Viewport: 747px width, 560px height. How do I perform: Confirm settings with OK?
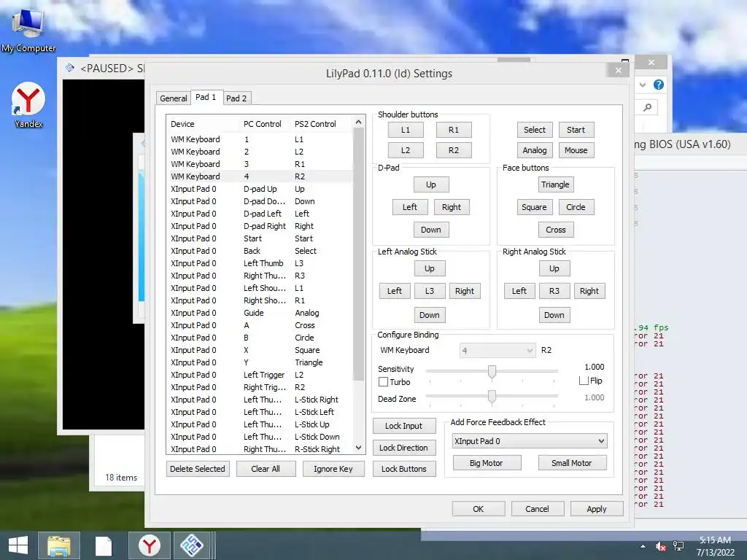pos(479,509)
